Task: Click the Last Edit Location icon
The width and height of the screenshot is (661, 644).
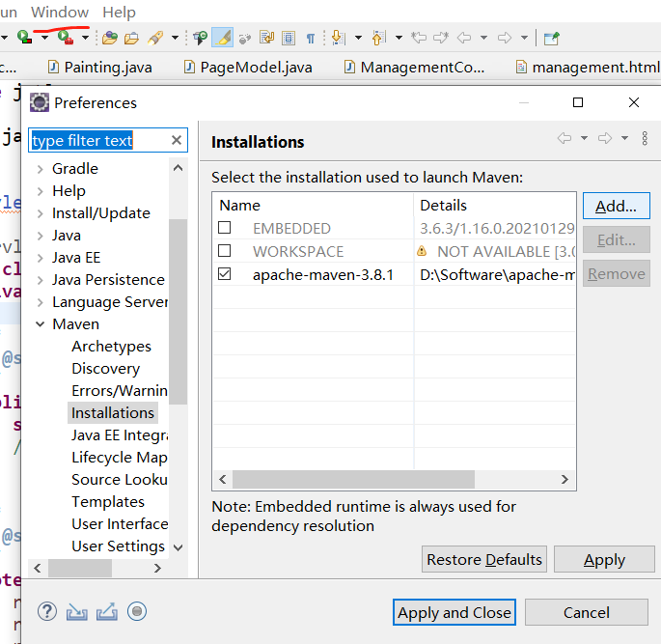Action: [419, 38]
